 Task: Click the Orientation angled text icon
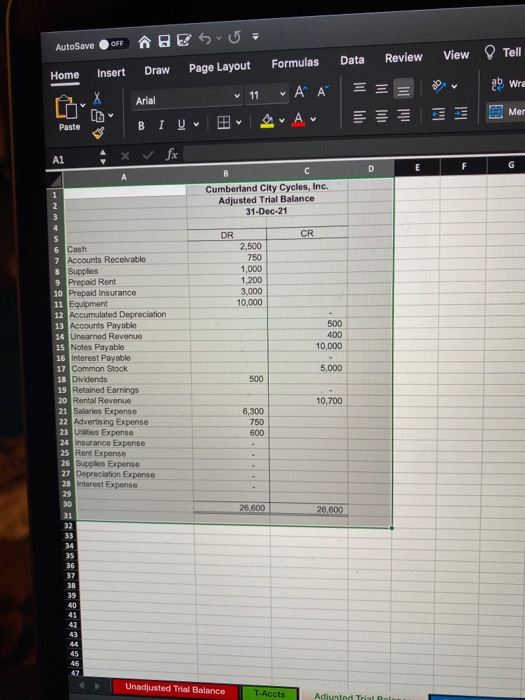coord(438,86)
